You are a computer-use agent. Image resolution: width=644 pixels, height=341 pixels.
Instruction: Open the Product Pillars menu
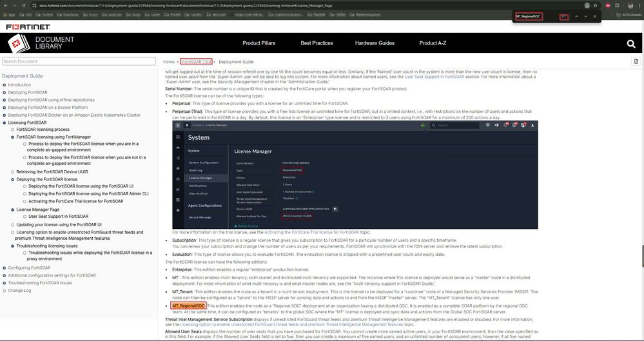pos(259,43)
